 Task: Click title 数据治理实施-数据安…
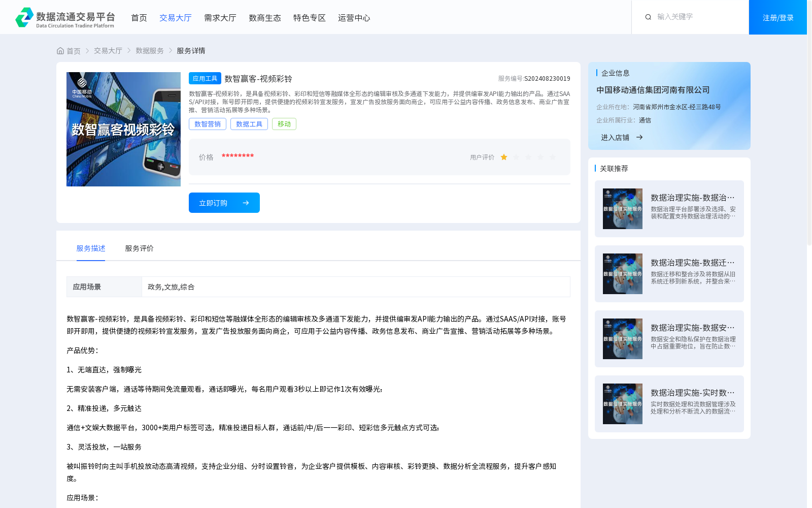pyautogui.click(x=693, y=328)
